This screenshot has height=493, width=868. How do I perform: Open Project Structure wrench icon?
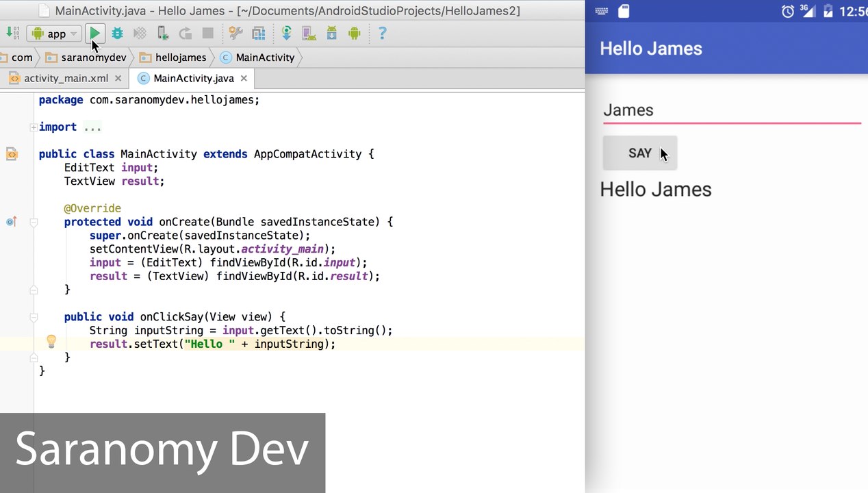pyautogui.click(x=235, y=33)
